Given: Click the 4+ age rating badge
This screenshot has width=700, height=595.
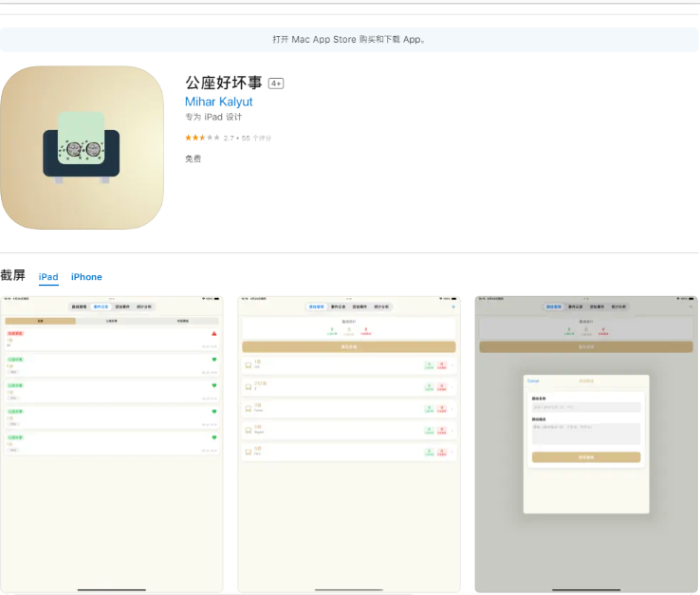Looking at the screenshot, I should [x=276, y=84].
